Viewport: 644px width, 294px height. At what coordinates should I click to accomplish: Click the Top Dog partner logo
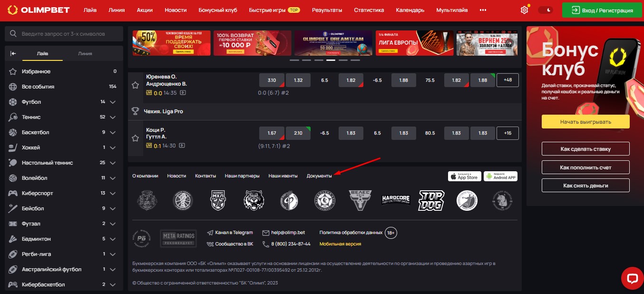coord(431,200)
